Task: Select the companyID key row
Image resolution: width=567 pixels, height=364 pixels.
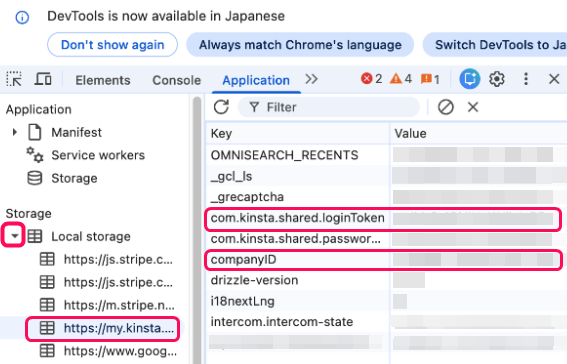Action: click(x=386, y=260)
